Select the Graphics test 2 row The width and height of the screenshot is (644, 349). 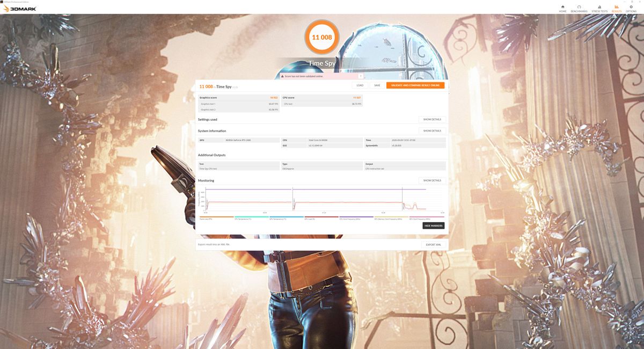[239, 110]
